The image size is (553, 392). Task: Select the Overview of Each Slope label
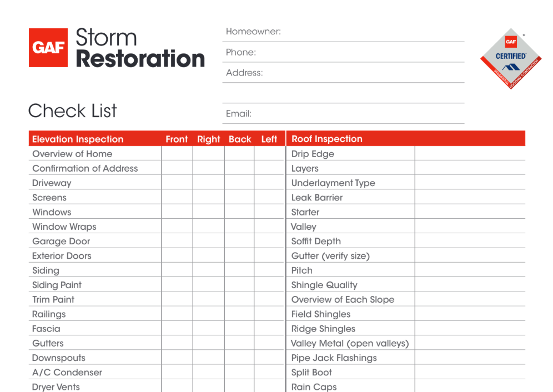click(x=343, y=300)
